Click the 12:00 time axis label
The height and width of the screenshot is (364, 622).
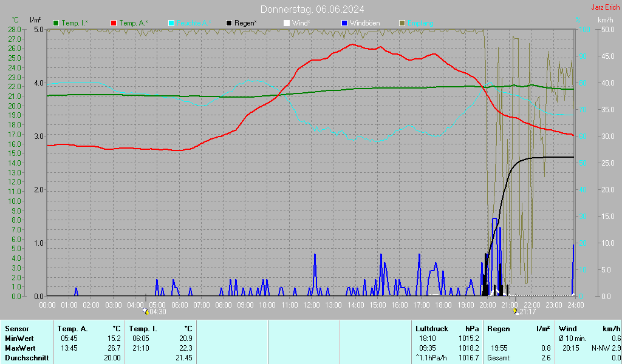(x=312, y=305)
